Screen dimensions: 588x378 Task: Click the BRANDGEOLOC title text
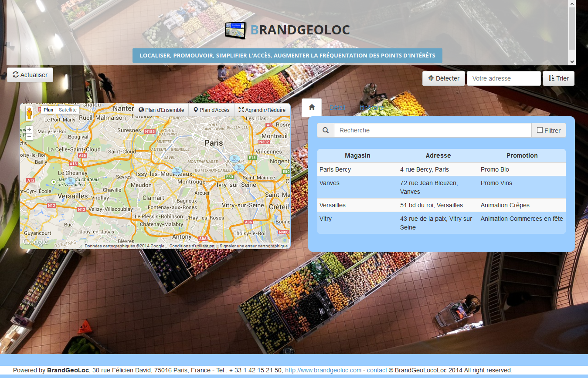(300, 30)
